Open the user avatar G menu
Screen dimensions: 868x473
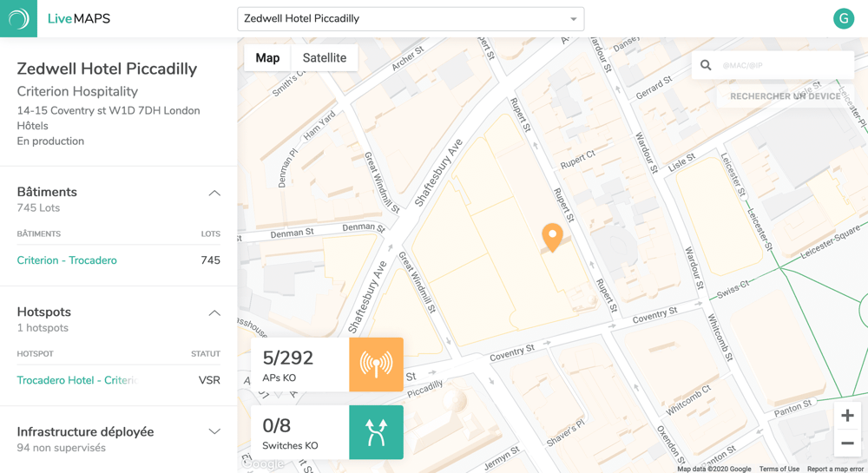tap(844, 18)
